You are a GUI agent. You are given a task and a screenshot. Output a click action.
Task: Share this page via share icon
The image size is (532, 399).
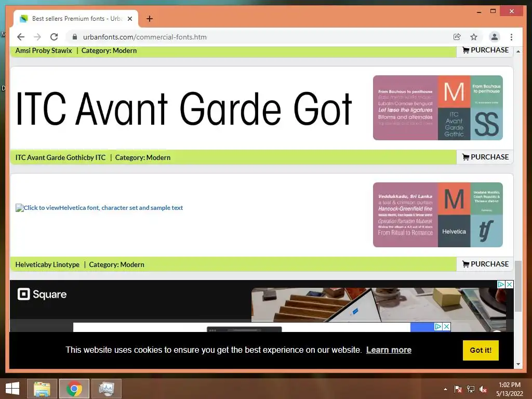(x=457, y=37)
